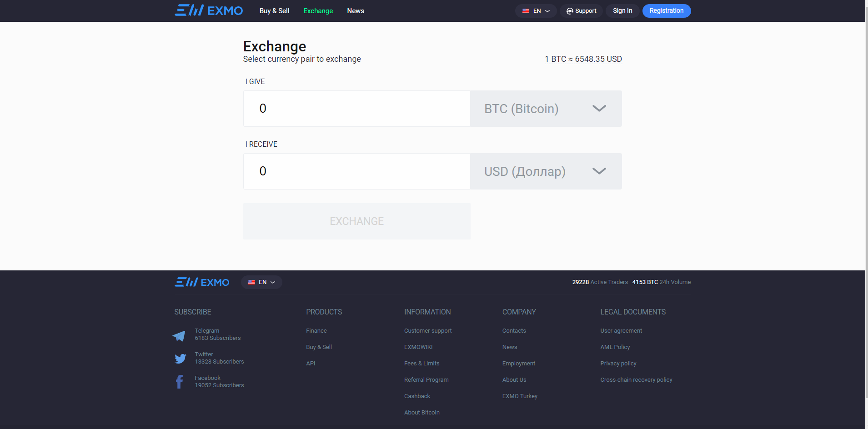Image resolution: width=868 pixels, height=429 pixels.
Task: Click the Facebook icon in the footer
Action: pos(179,381)
